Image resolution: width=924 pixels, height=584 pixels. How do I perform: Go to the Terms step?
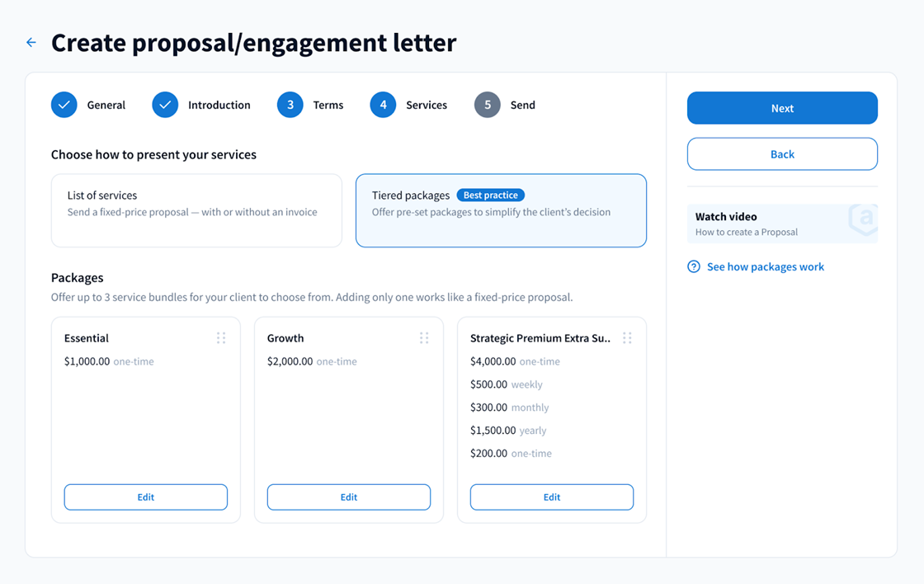coord(328,105)
